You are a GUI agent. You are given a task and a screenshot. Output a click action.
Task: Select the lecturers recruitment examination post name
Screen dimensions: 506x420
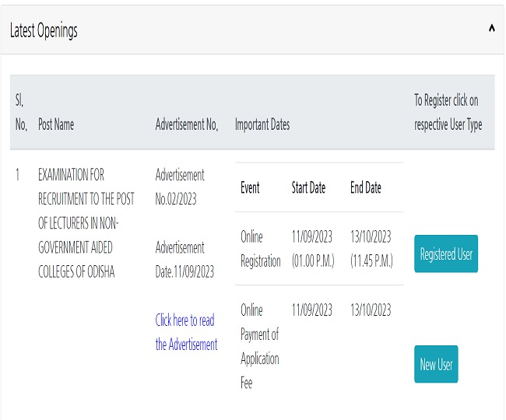86,224
